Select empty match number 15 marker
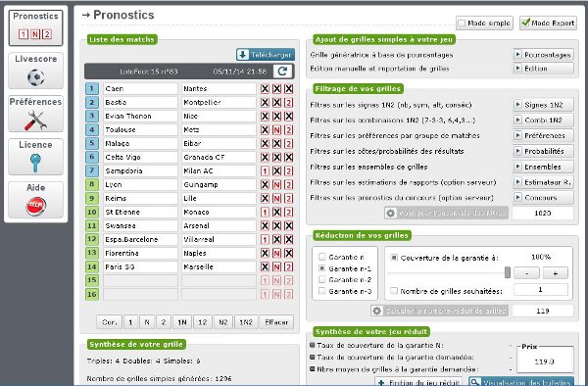Image resolution: width=588 pixels, height=386 pixels. coord(92,280)
